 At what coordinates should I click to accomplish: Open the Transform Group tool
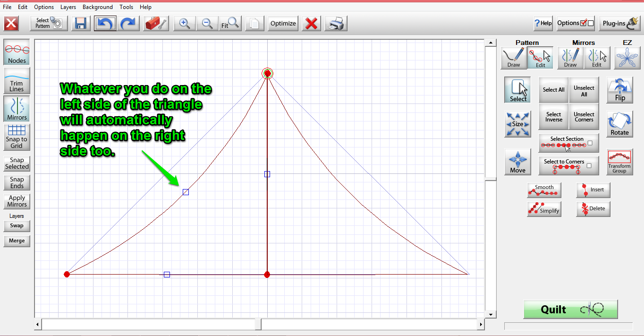tap(620, 162)
